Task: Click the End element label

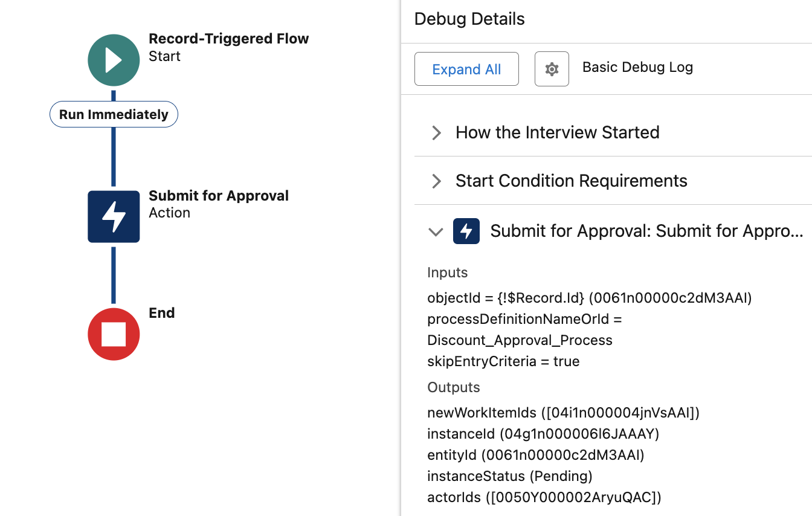Action: (x=162, y=313)
